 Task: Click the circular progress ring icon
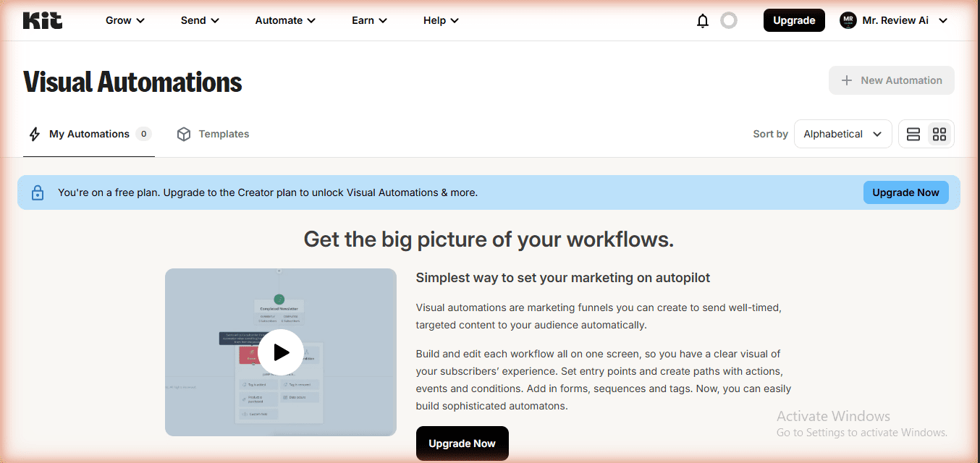(729, 20)
